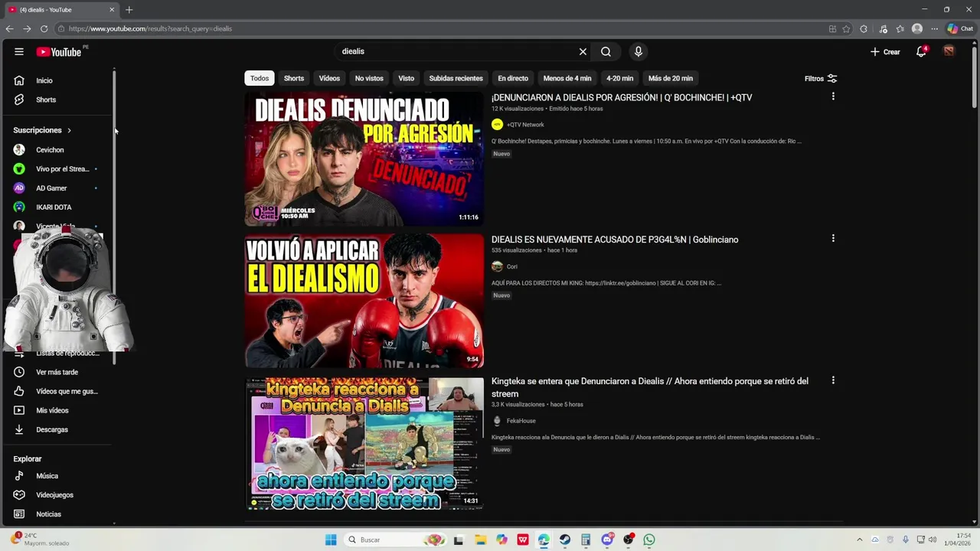980x551 pixels.
Task: Start voice search with microphone icon
Action: [x=638, y=51]
